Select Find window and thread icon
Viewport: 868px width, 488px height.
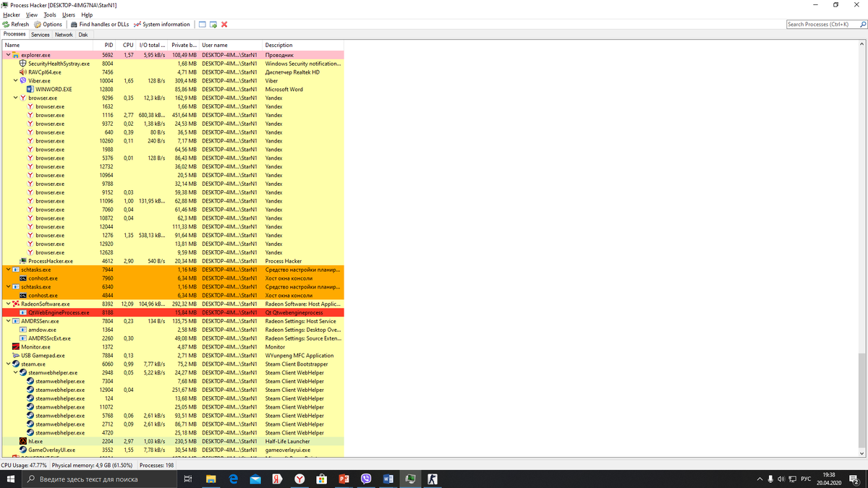tap(213, 25)
